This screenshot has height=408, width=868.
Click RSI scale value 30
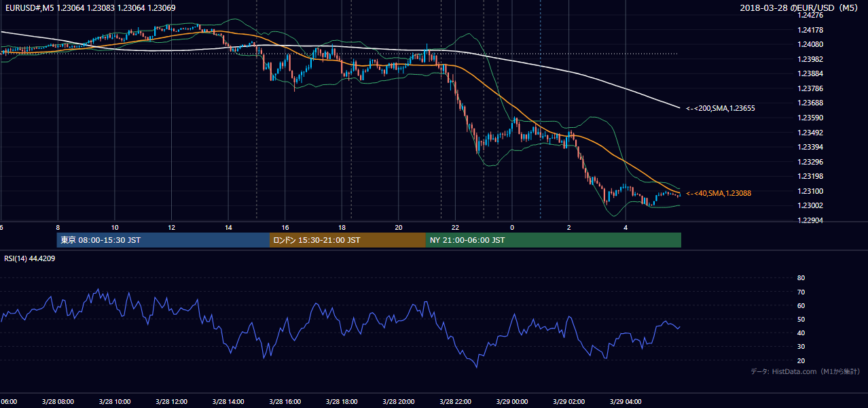click(x=801, y=347)
